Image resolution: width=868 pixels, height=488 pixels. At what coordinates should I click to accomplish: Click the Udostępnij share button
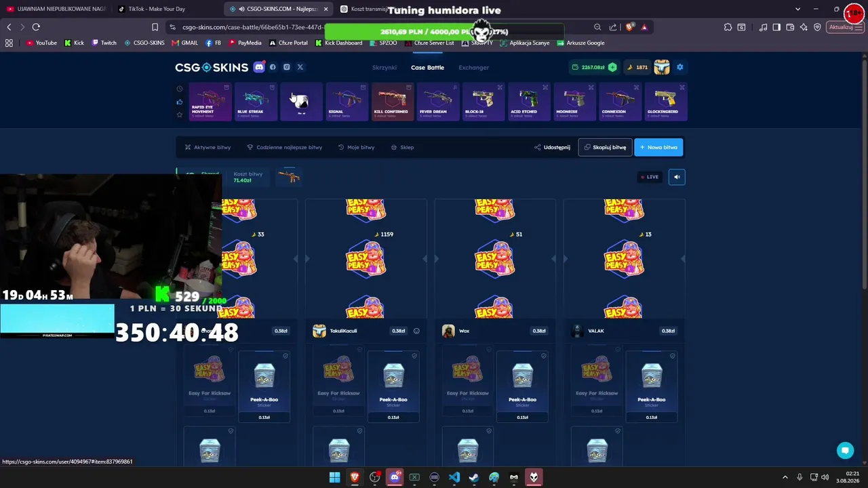552,147
